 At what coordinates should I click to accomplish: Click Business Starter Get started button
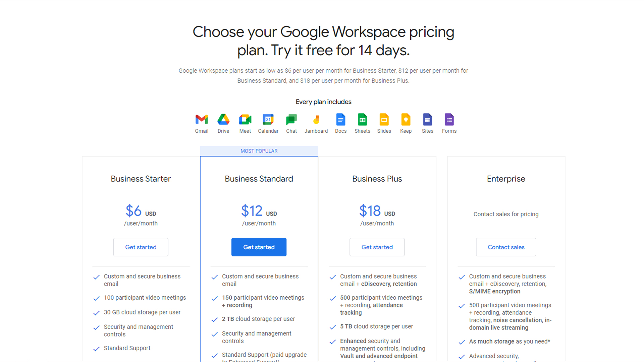(141, 247)
